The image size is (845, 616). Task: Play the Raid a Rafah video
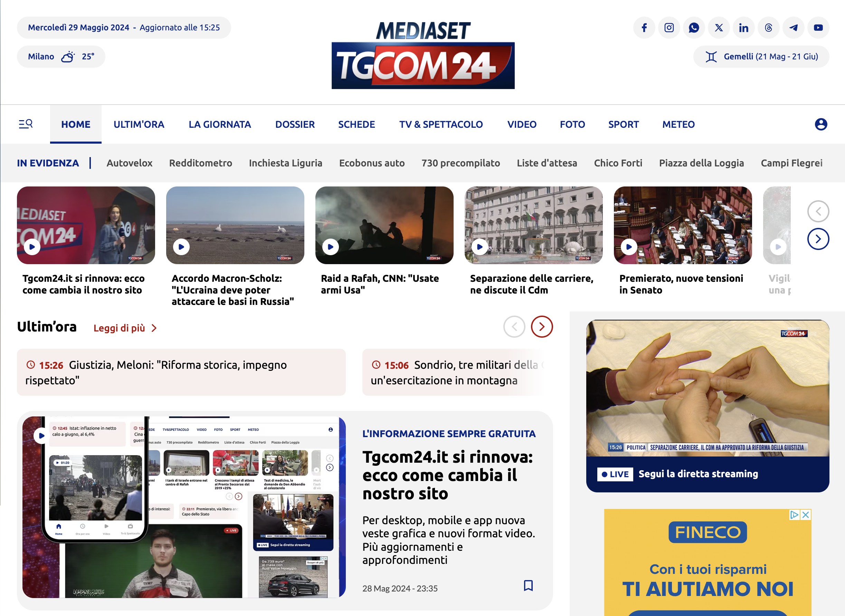[331, 247]
